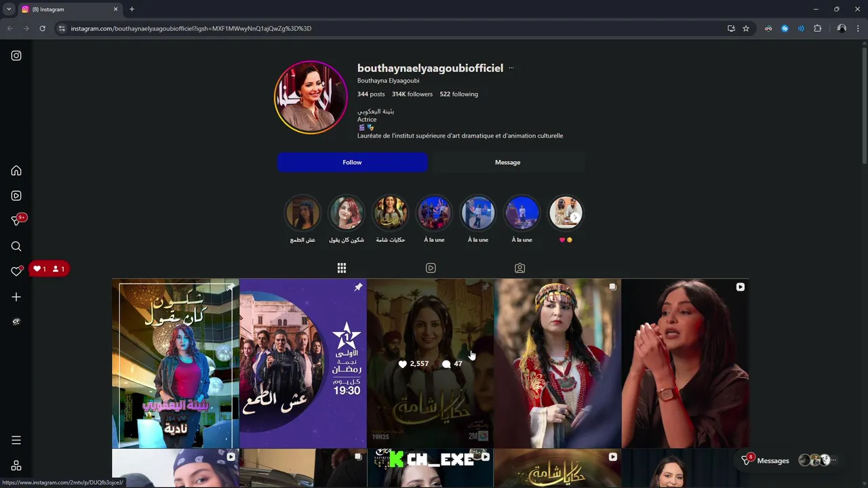Click the Instagram logo in sidebar

[16, 56]
